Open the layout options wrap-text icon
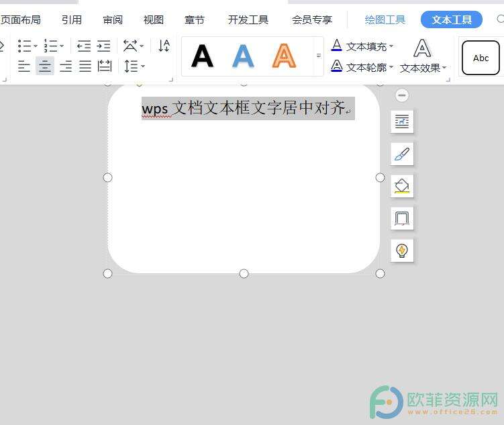Image resolution: width=504 pixels, height=425 pixels. coord(402,122)
